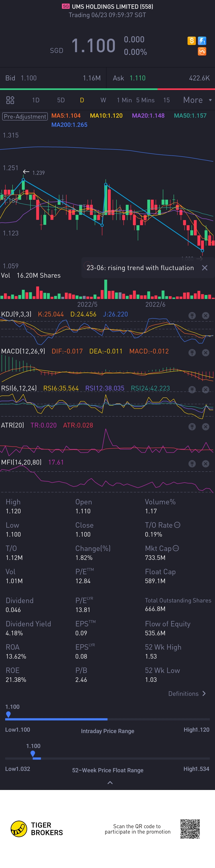
Task: Remove the ATR indicator panel
Action: tap(206, 427)
